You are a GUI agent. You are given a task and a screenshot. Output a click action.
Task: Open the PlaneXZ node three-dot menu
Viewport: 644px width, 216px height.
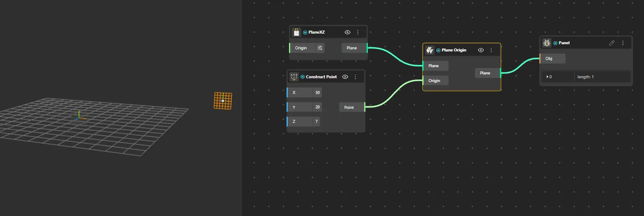point(358,32)
